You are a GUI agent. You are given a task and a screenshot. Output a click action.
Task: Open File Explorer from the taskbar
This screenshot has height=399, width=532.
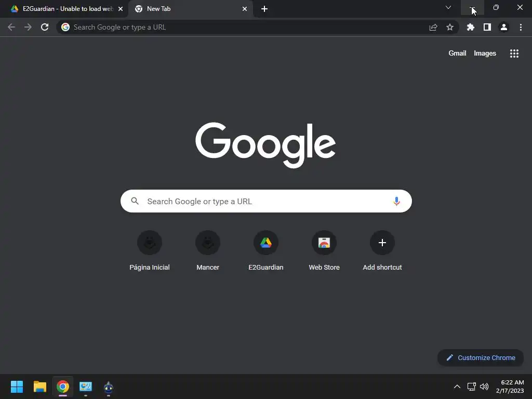[39, 387]
